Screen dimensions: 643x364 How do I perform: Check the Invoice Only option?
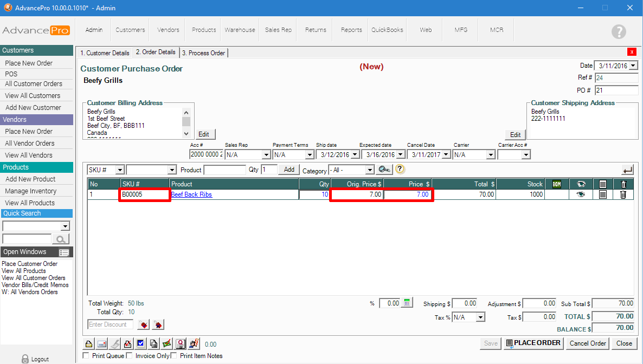129,356
